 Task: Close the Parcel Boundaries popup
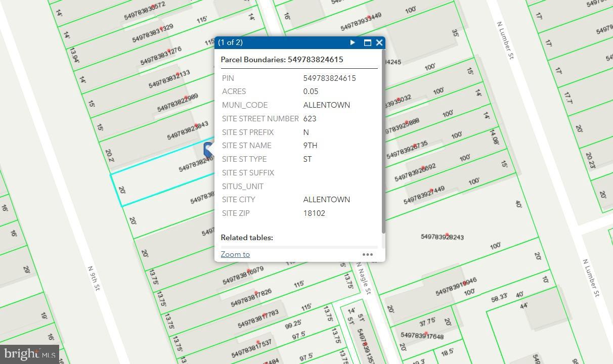coord(379,42)
